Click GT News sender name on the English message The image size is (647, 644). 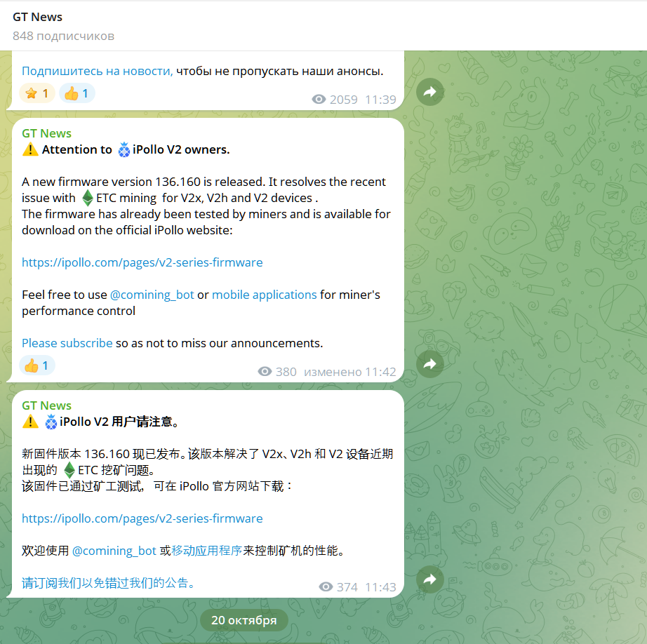(46, 133)
